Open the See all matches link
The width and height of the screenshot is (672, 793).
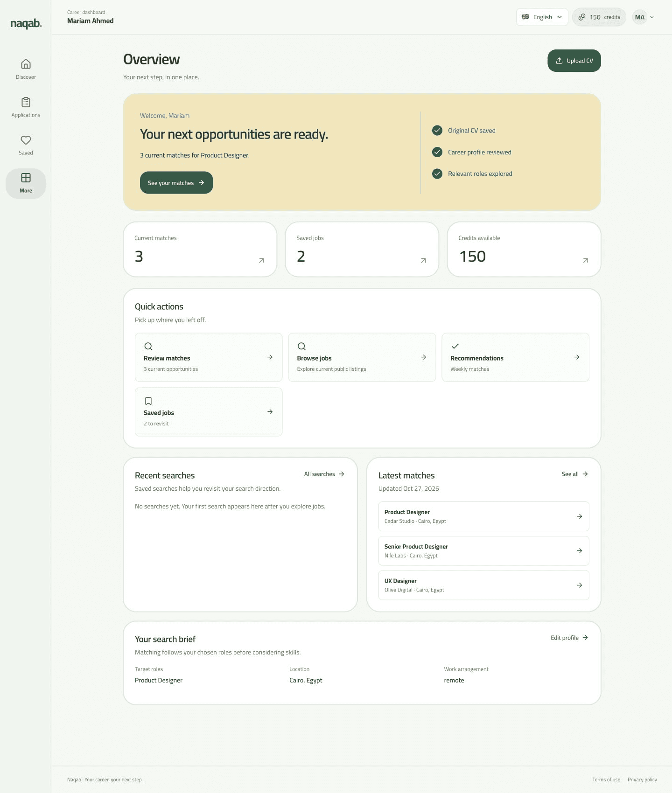(x=575, y=474)
